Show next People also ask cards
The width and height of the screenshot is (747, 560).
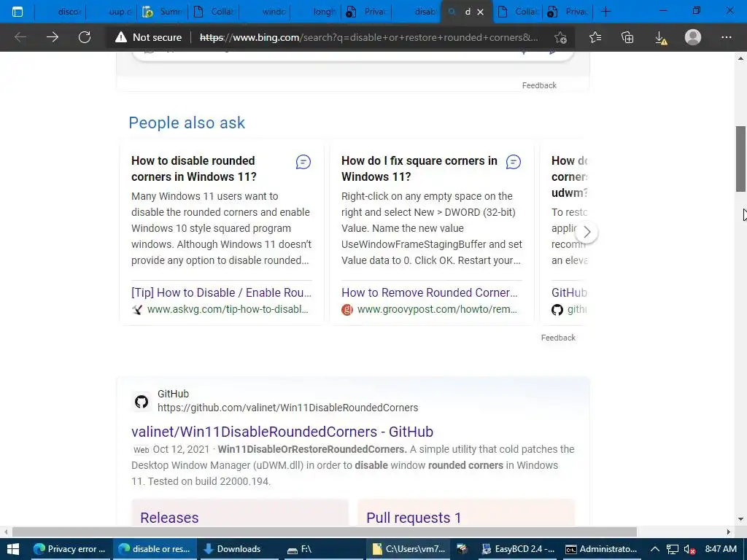587,232
